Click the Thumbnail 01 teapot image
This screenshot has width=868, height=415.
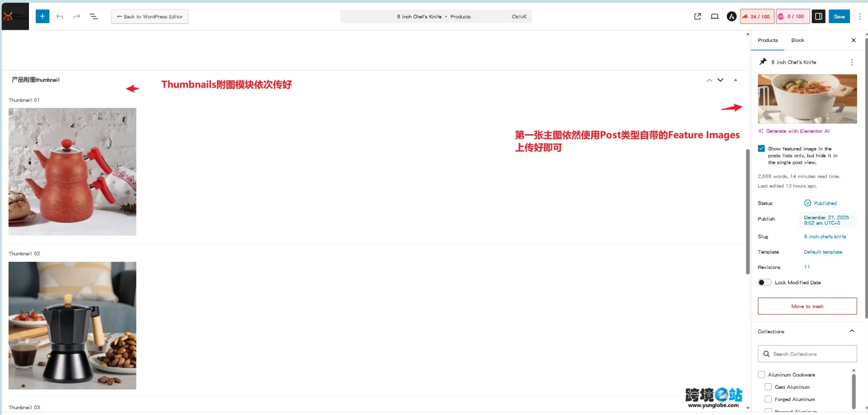[72, 172]
